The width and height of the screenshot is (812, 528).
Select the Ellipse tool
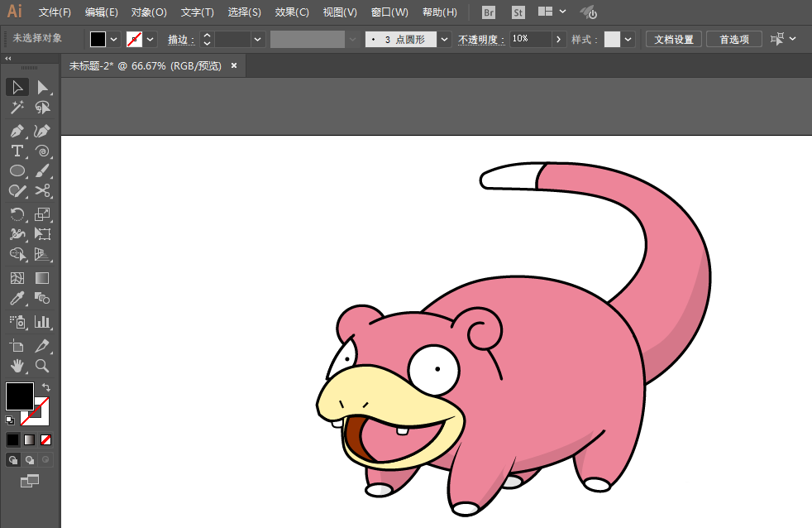click(x=17, y=170)
